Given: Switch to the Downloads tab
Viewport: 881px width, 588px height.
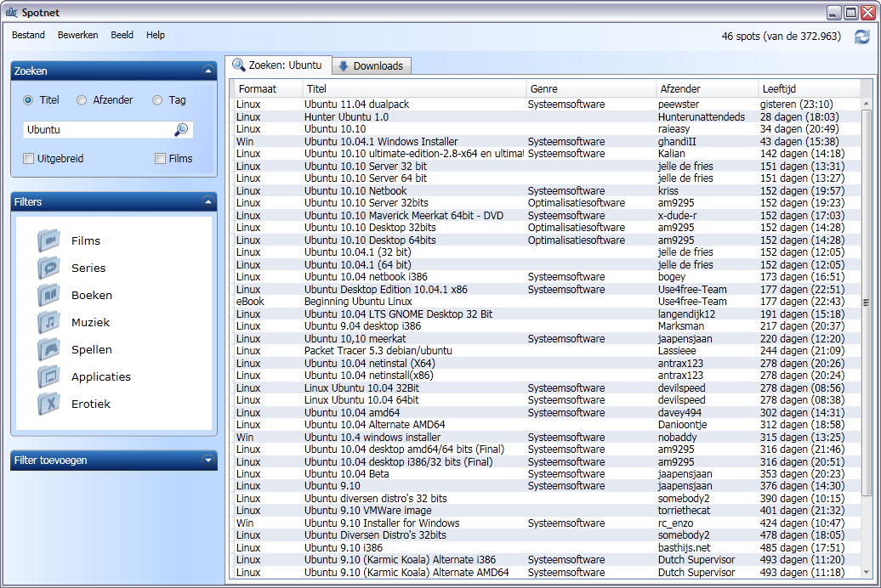Looking at the screenshot, I should [372, 65].
